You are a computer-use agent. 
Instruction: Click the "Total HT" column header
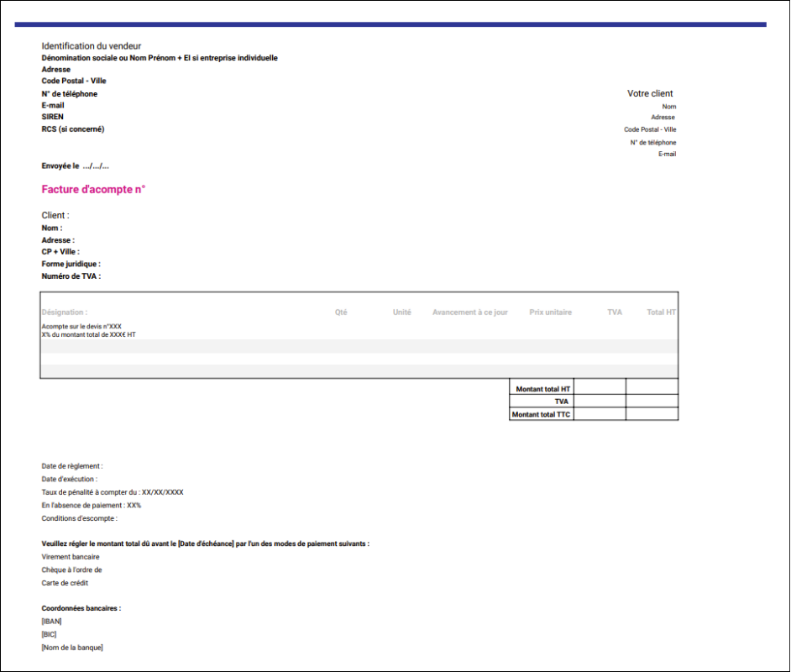click(661, 312)
